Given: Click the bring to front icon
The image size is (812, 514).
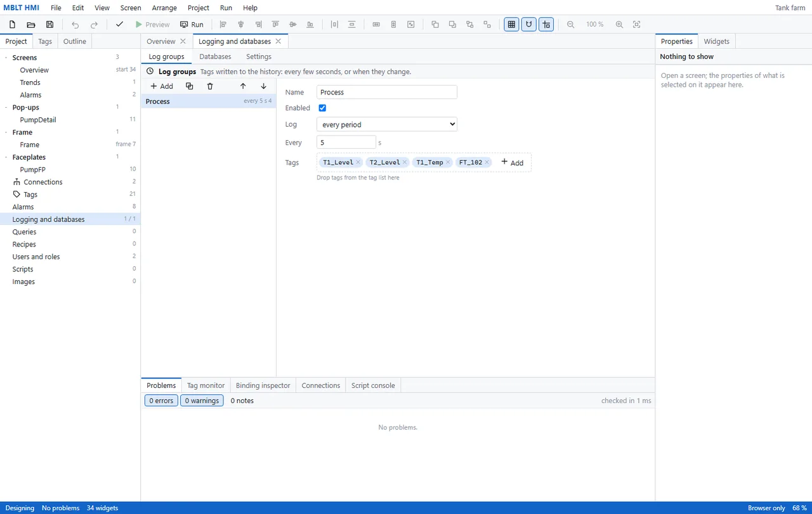Looking at the screenshot, I should pyautogui.click(x=435, y=25).
